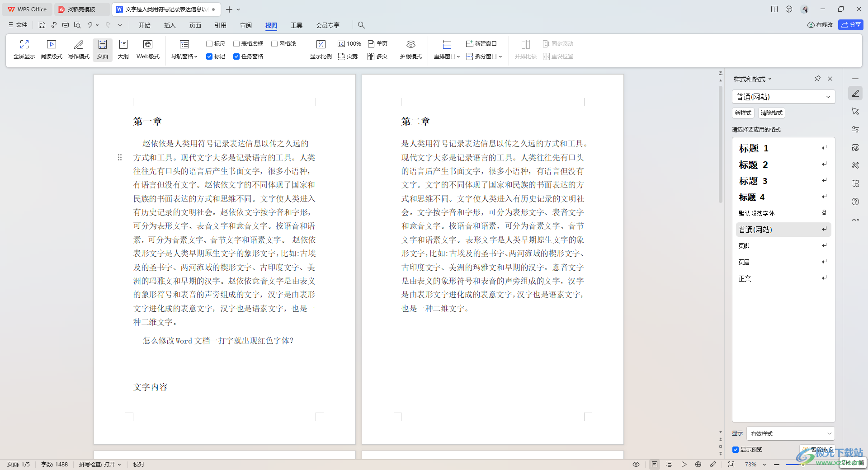This screenshot has width=868, height=470.
Task: Uncheck the 任务窗格 task pane checkbox
Action: (236, 56)
